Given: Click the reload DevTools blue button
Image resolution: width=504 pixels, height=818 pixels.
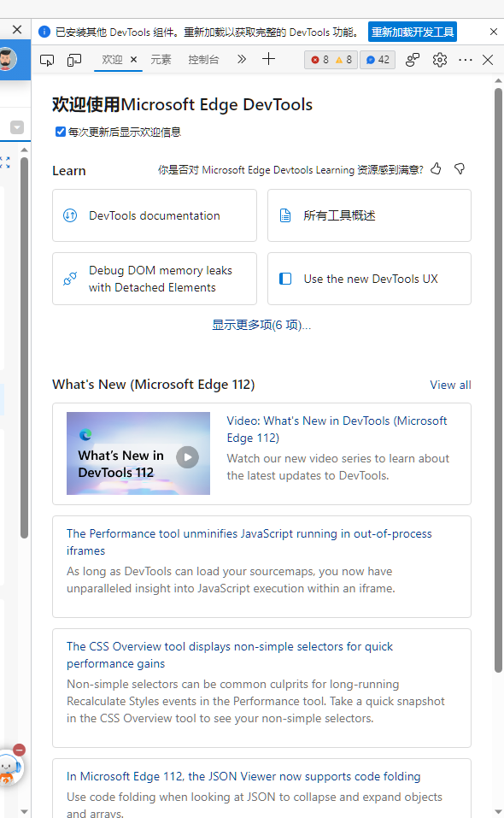Looking at the screenshot, I should 413,32.
